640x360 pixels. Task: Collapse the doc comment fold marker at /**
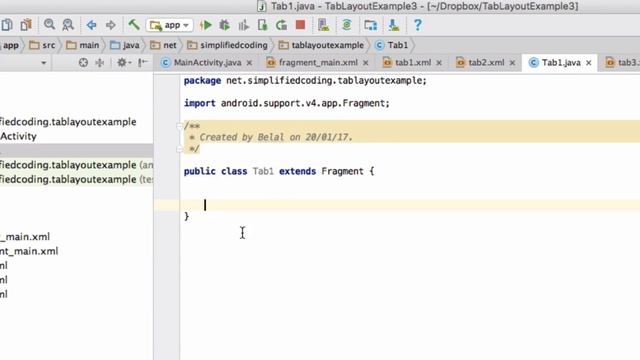pos(179,126)
